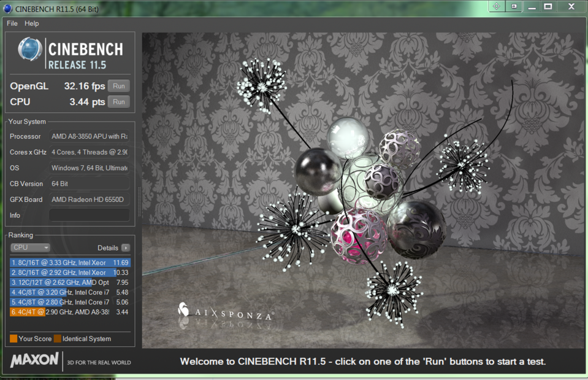Screen dimensions: 588x380
Task: Click the brown Identical System legend swatch
Action: [x=58, y=339]
